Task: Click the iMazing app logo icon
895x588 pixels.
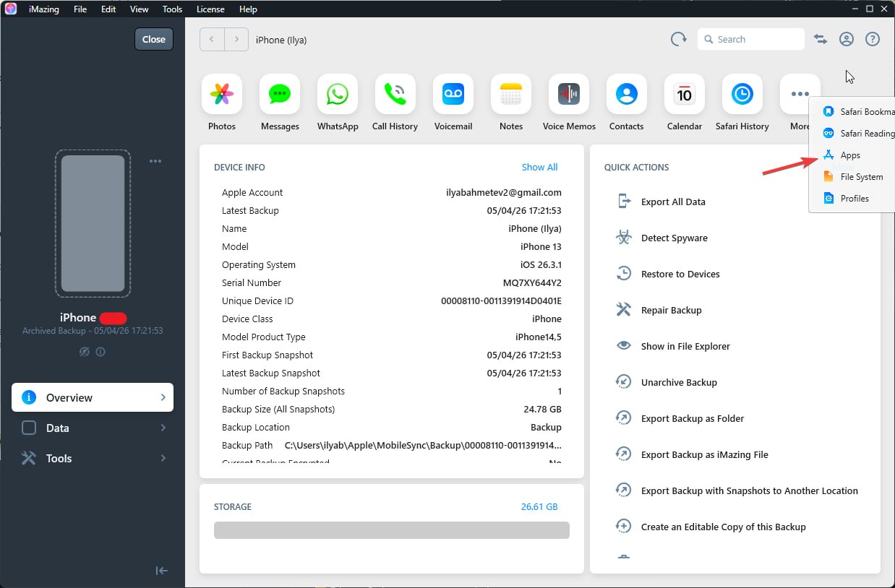Action: pos(10,9)
